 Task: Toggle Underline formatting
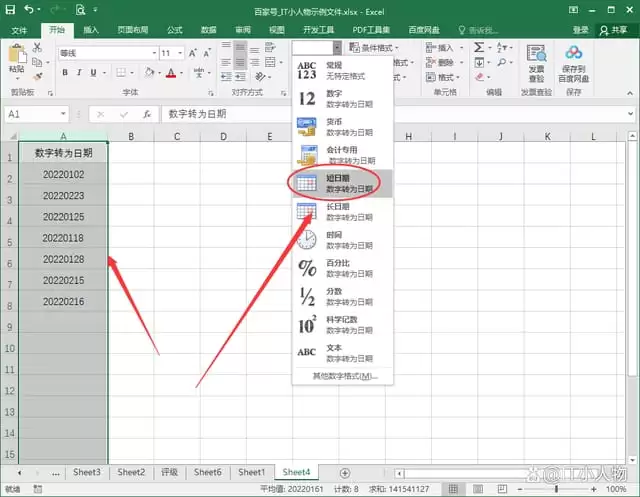(x=93, y=73)
